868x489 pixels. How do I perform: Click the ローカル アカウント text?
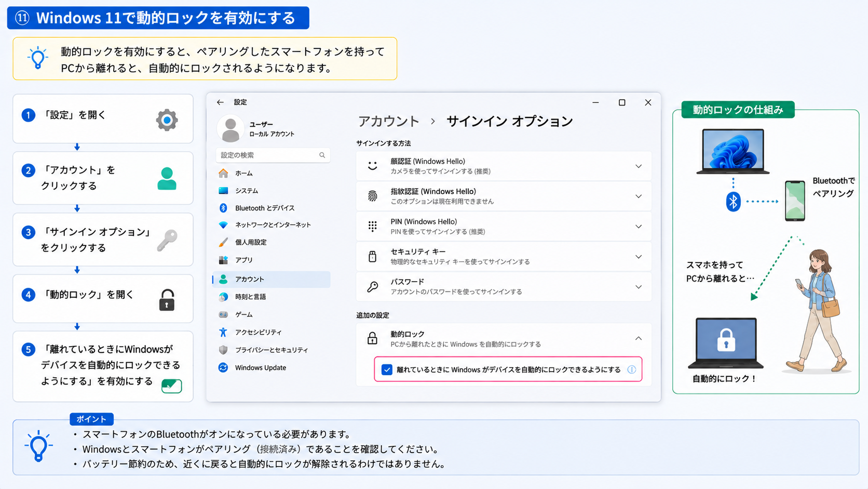(272, 134)
